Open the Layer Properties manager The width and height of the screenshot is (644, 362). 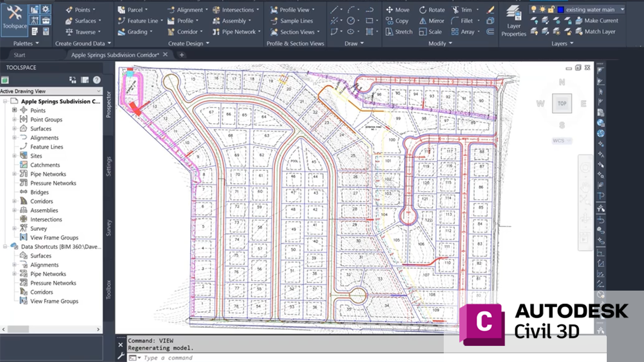point(514,21)
